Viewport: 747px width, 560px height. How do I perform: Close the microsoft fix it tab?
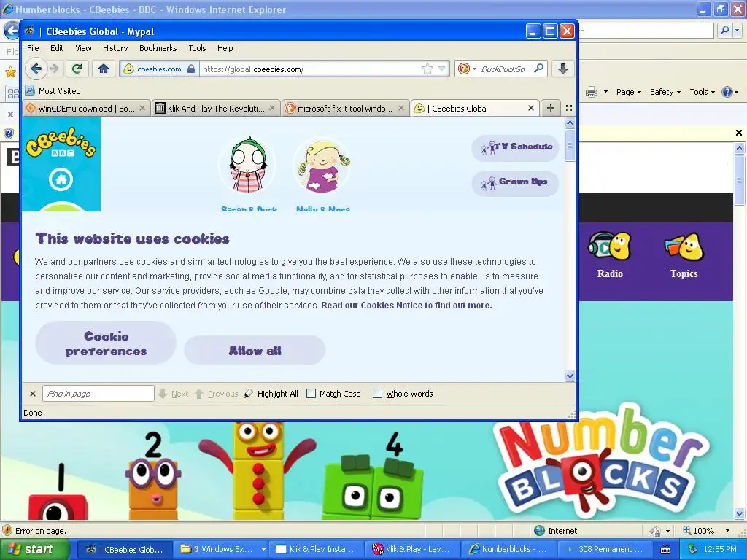401,108
